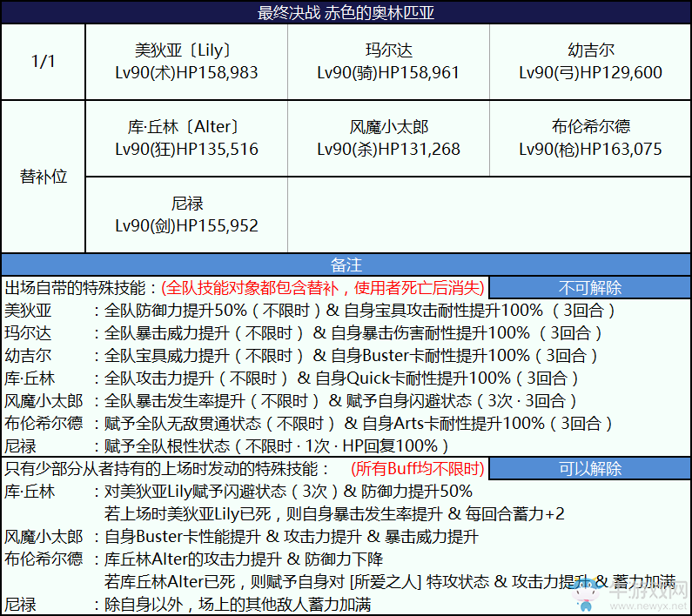Click the 库·丘林〔Alter〕 cell
Screen dimensions: 692x616
(186, 138)
